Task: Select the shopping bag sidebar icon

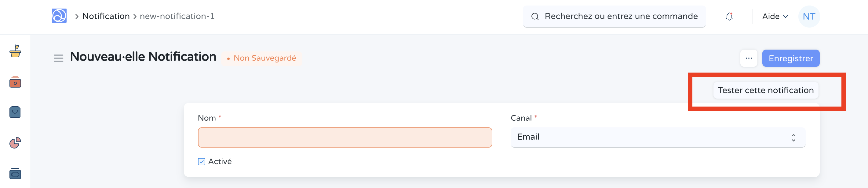Action: click(x=15, y=112)
